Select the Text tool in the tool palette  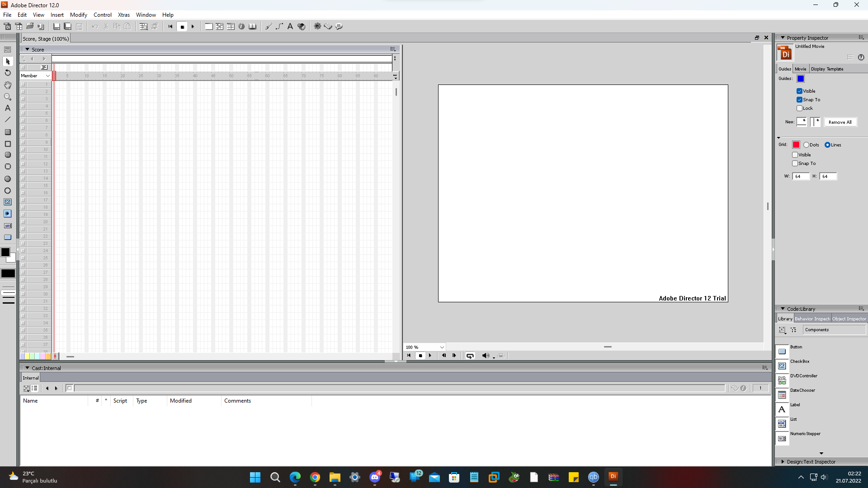click(x=8, y=108)
